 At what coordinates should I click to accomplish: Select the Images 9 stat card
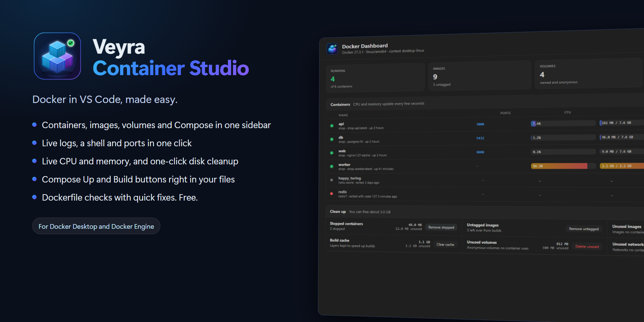point(480,75)
